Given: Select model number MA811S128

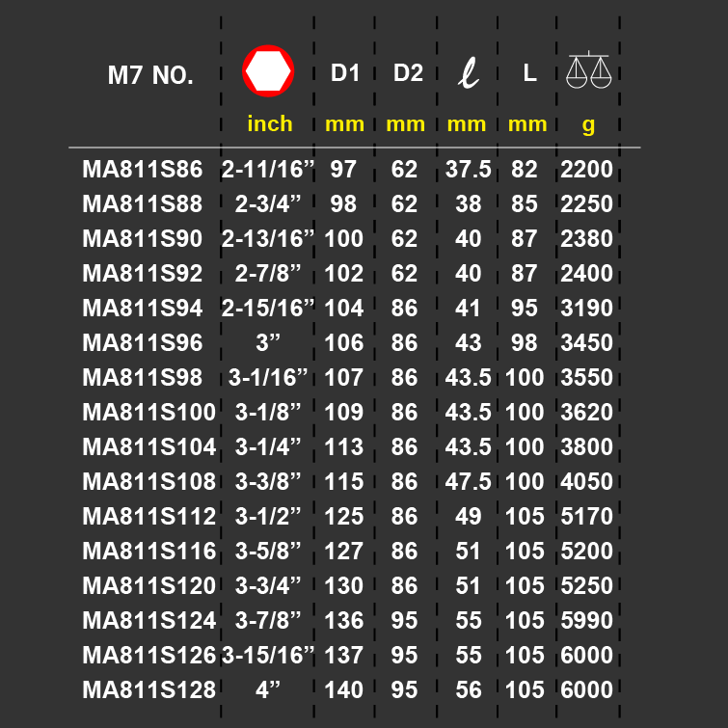Looking at the screenshot, I should tap(149, 690).
